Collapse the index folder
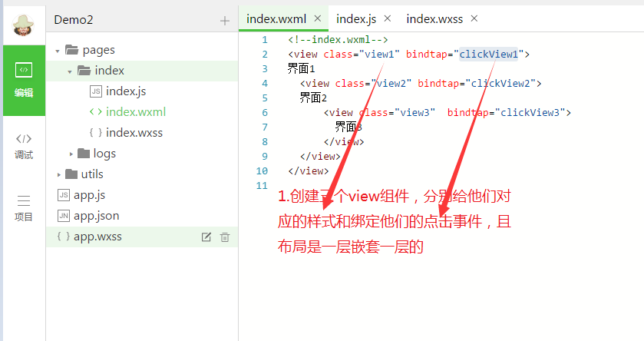 [70, 71]
